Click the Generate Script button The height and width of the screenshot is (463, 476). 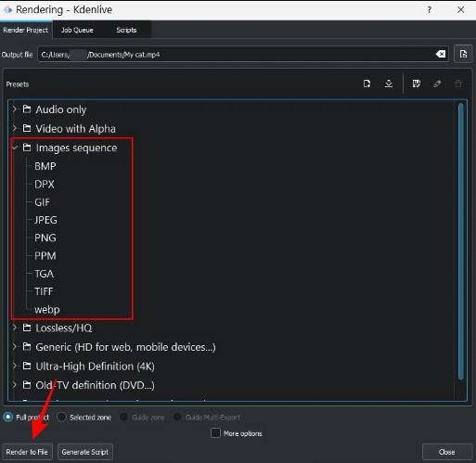coord(85,452)
